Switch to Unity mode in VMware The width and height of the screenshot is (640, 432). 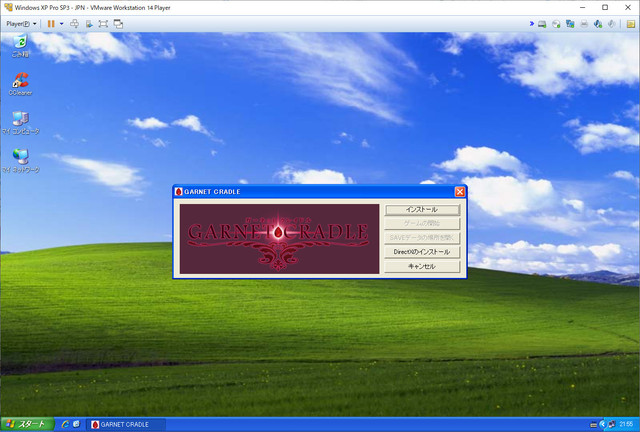[118, 24]
